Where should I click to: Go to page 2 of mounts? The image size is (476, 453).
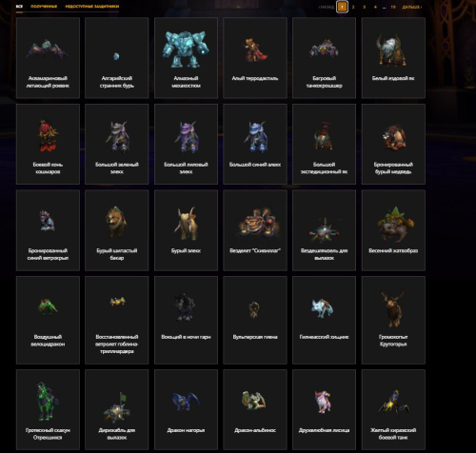pyautogui.click(x=353, y=7)
